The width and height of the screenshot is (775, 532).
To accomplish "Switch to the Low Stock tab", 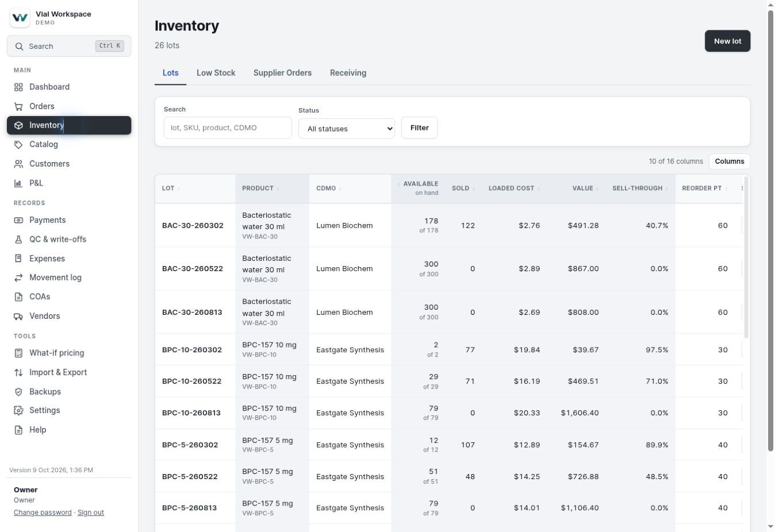I will pos(216,73).
